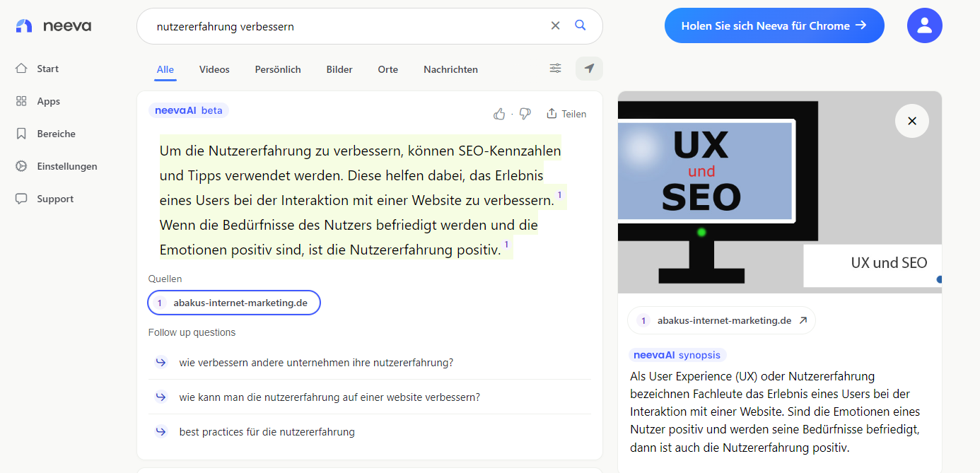Give thumbs down to NeevaAI answer
The height and width of the screenshot is (473, 980).
tap(525, 114)
